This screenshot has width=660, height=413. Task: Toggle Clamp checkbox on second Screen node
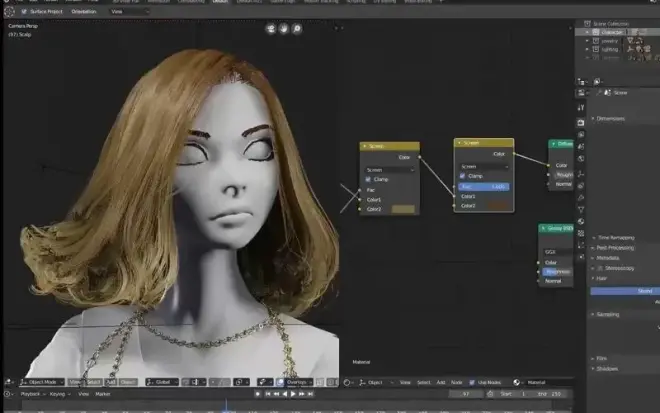(462, 176)
